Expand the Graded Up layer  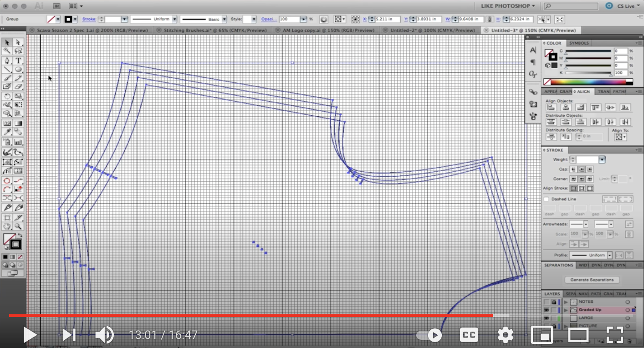pyautogui.click(x=566, y=310)
